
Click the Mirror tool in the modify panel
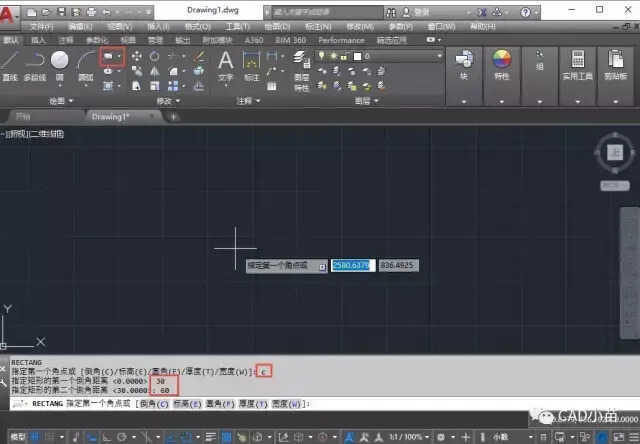pyautogui.click(x=154, y=71)
